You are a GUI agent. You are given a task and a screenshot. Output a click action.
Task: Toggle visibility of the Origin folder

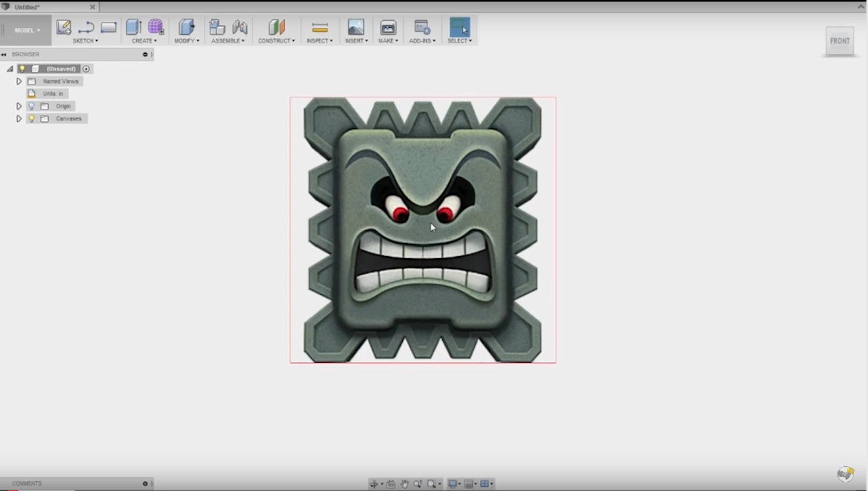(x=31, y=106)
